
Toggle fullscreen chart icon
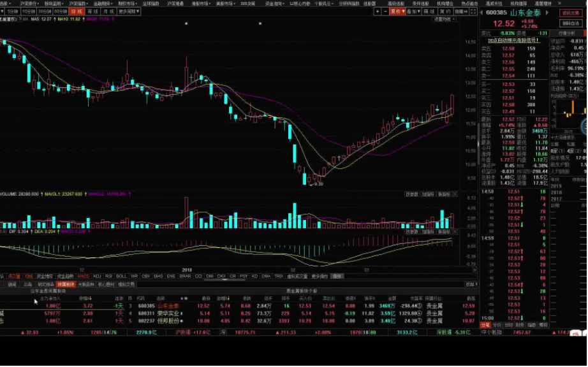click(x=473, y=11)
